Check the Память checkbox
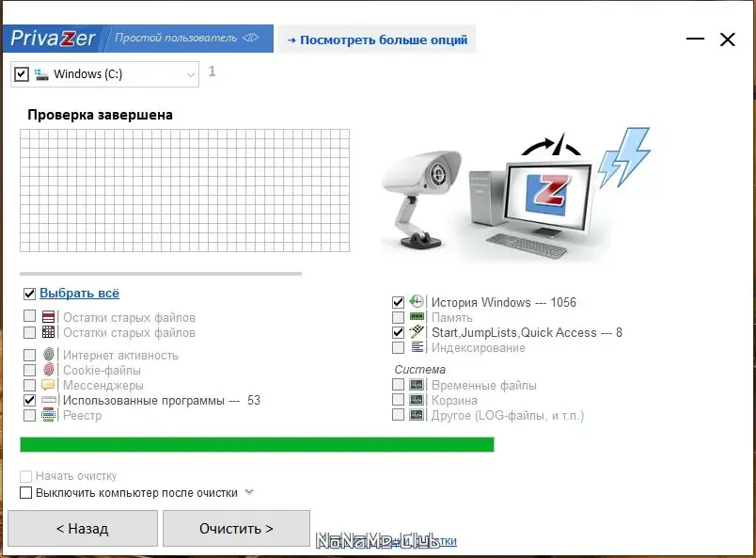 pos(398,317)
